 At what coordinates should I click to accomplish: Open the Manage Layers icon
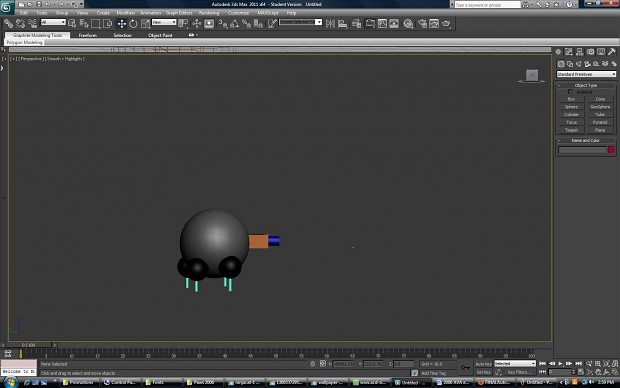[357, 24]
